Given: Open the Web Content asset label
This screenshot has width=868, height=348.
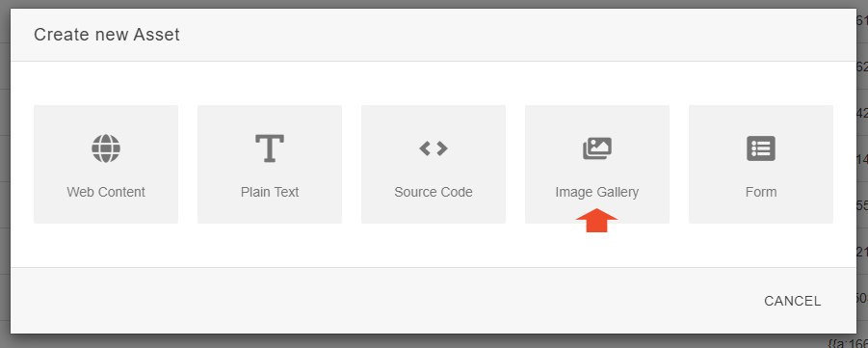Looking at the screenshot, I should tap(106, 192).
